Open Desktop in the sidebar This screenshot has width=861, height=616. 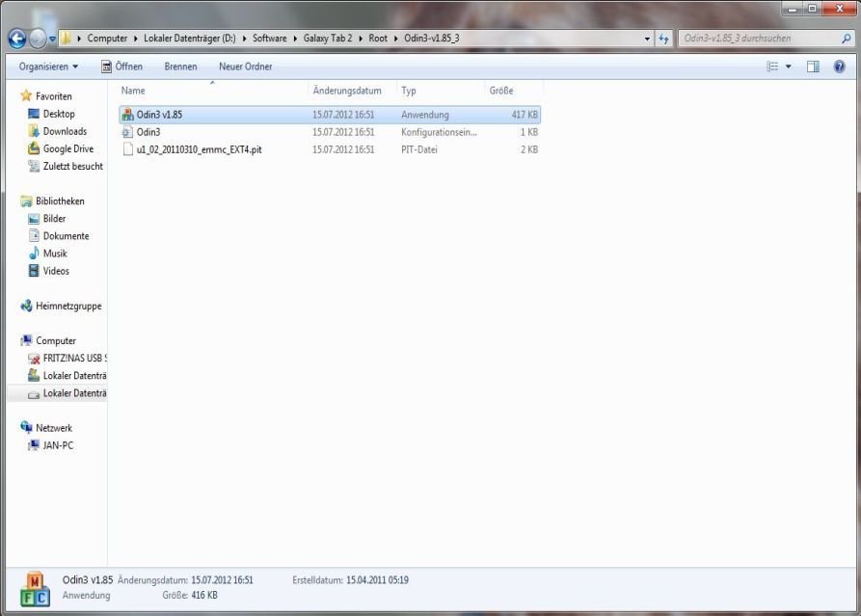58,114
